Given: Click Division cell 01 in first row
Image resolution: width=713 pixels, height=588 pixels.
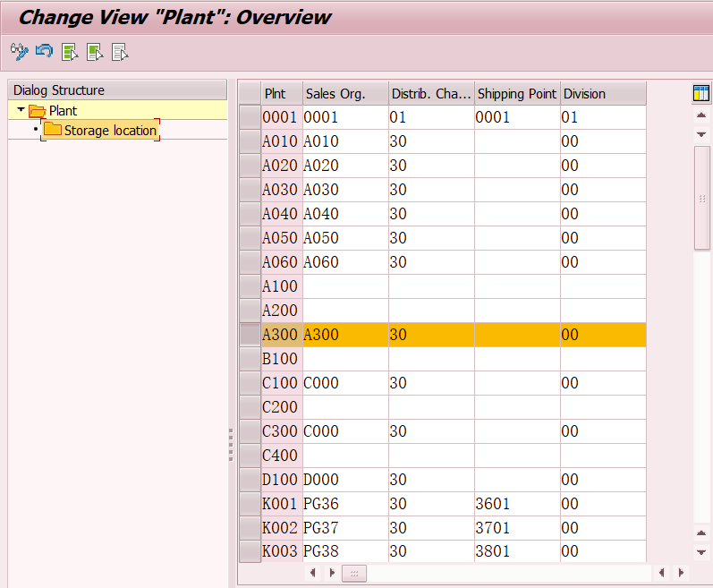Looking at the screenshot, I should pos(603,117).
